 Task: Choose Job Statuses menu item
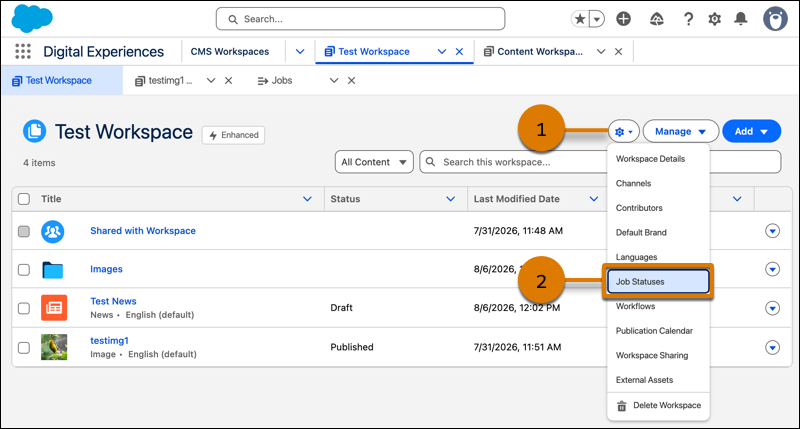click(x=658, y=282)
